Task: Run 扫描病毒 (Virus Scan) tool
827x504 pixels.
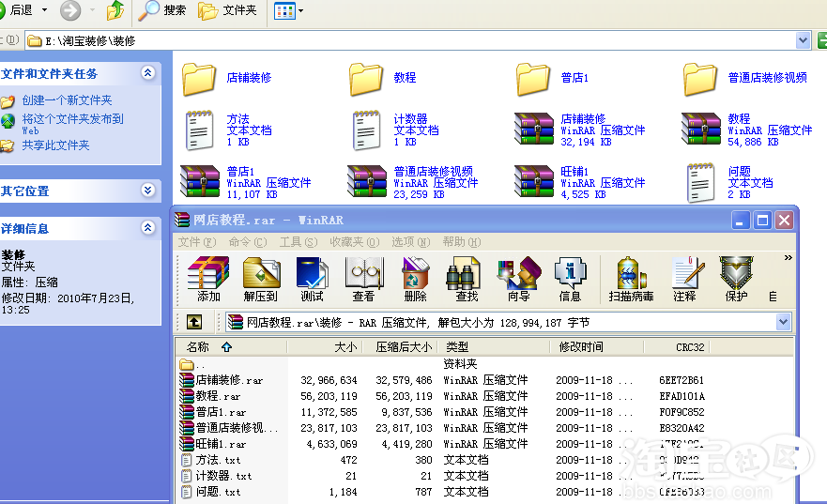Action: click(631, 278)
